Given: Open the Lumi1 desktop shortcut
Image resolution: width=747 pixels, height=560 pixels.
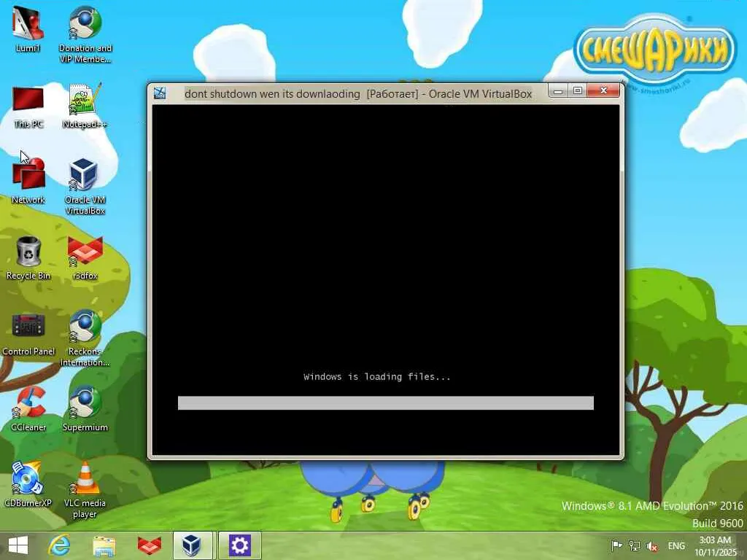Looking at the screenshot, I should point(28,29).
